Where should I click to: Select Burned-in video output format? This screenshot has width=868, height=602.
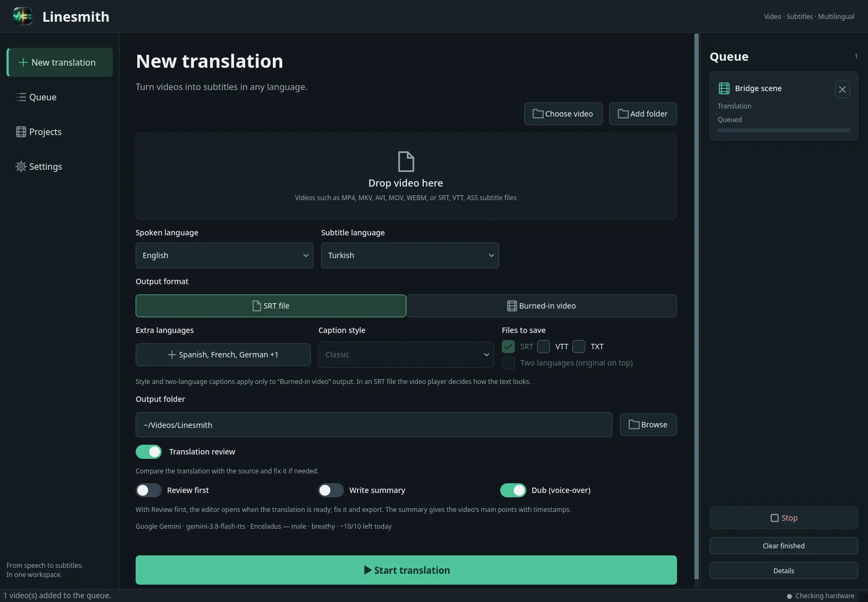pos(541,306)
